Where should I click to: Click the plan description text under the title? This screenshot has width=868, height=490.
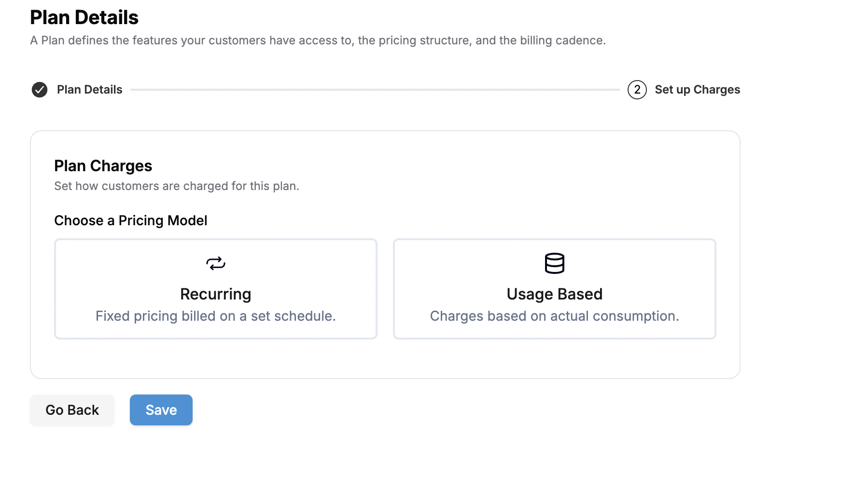[x=318, y=41]
